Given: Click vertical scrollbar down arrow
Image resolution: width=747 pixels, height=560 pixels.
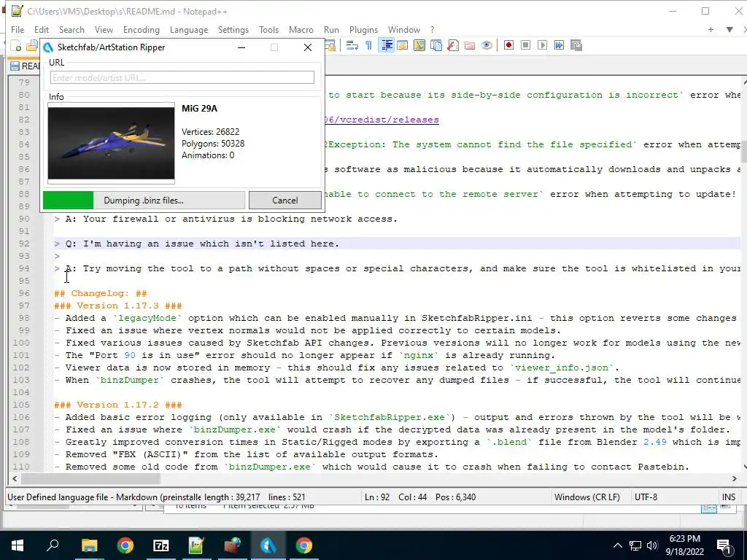Looking at the screenshot, I should (x=743, y=467).
